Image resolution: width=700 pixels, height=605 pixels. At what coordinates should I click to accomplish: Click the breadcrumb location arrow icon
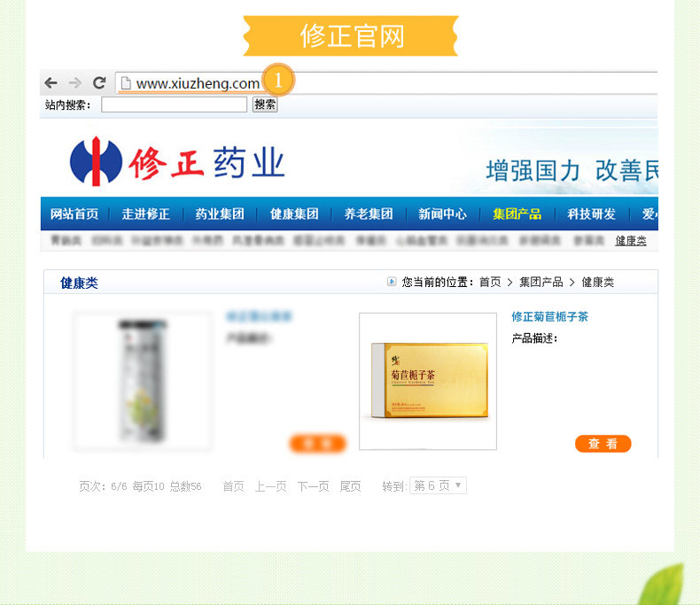pyautogui.click(x=392, y=282)
